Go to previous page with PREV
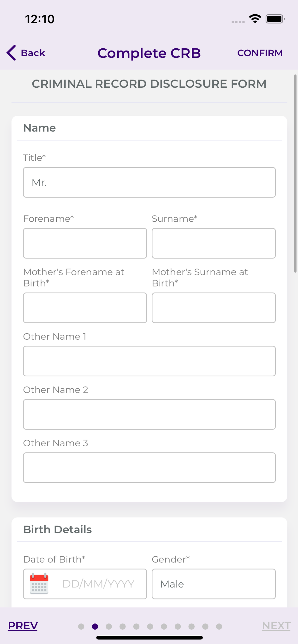 pyautogui.click(x=23, y=626)
